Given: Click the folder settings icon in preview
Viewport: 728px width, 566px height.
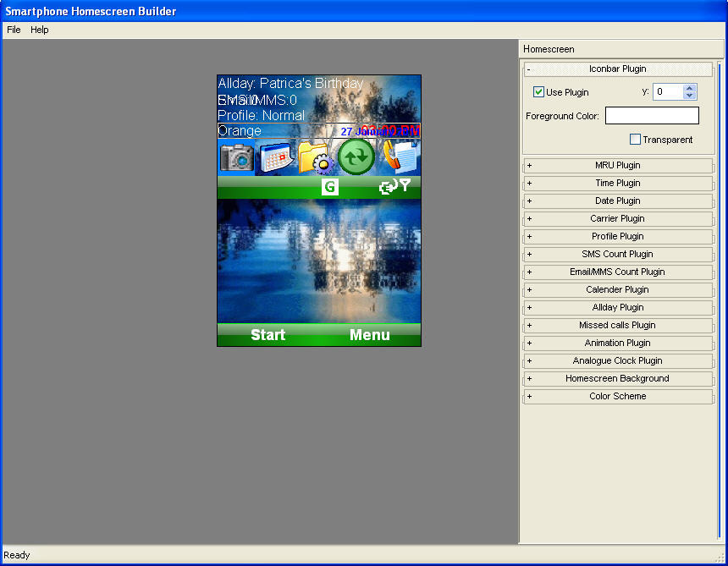Looking at the screenshot, I should pyautogui.click(x=316, y=158).
